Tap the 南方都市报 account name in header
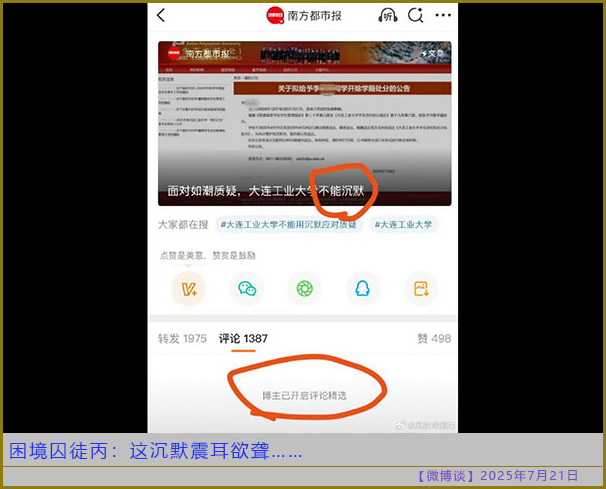606x489 pixels. point(317,15)
